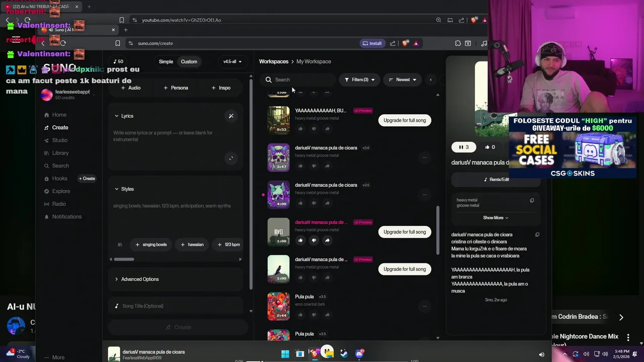The width and height of the screenshot is (644, 362).
Task: Switch to Simple creation mode
Action: 166,62
